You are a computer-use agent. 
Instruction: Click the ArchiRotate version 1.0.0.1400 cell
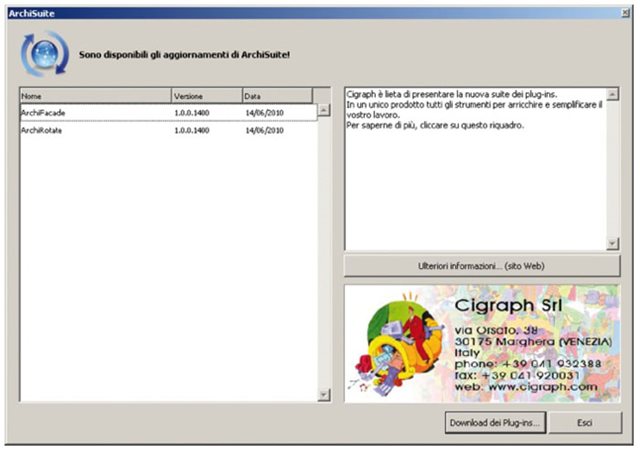(192, 130)
